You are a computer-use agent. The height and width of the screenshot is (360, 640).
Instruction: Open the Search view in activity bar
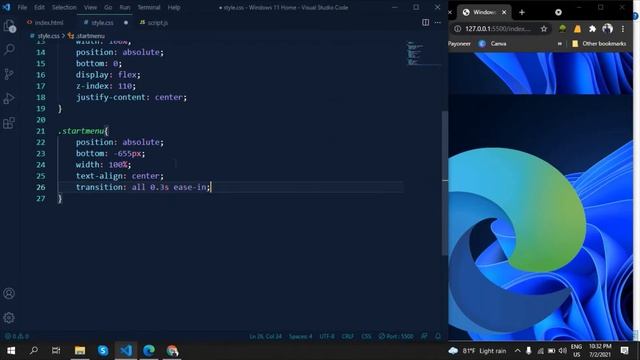tap(9, 49)
